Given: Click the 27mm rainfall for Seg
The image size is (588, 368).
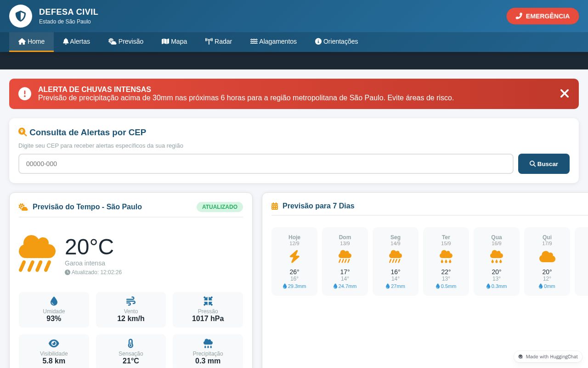Looking at the screenshot, I should [396, 286].
